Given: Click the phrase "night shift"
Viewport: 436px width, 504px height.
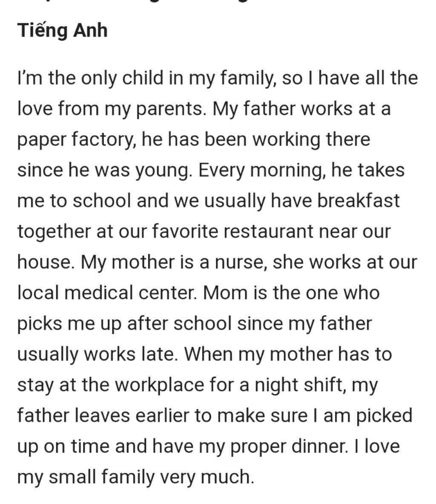Looking at the screenshot, I should (299, 385).
